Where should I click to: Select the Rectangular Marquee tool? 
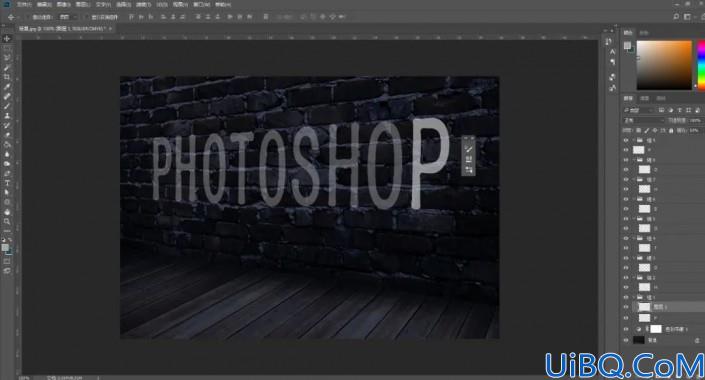click(7, 48)
